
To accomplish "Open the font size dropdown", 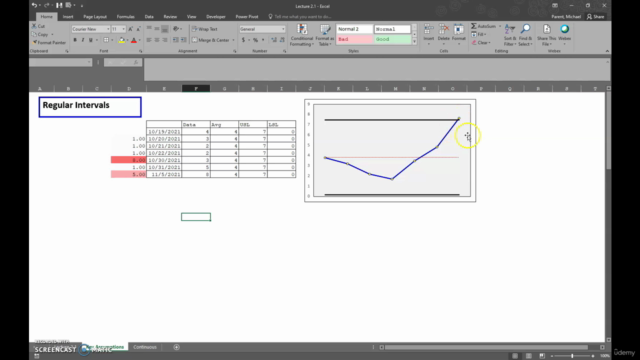I will click(x=124, y=29).
